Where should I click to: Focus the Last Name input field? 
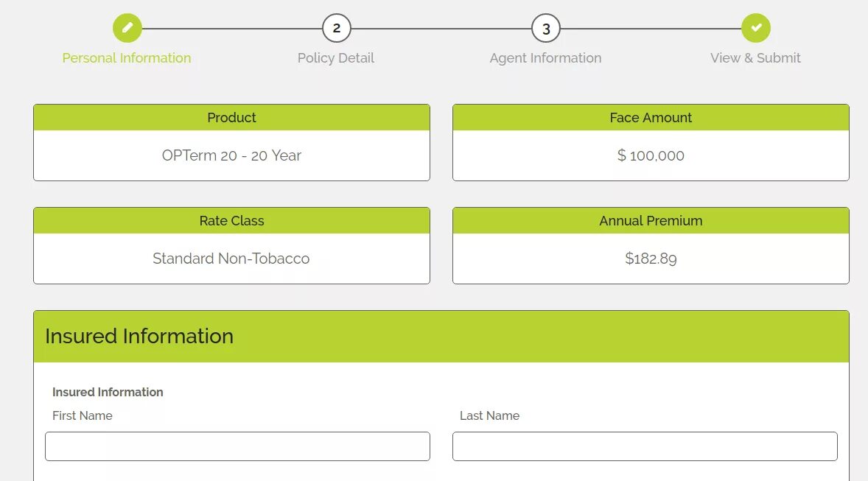point(645,446)
